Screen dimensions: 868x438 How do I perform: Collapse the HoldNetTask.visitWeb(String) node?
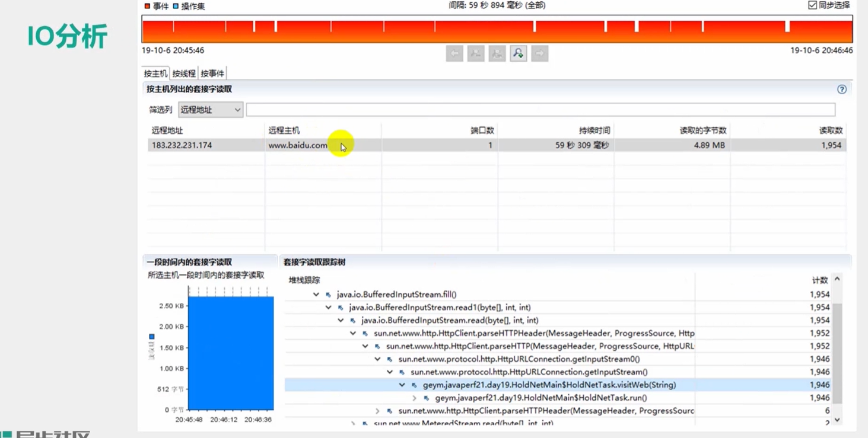pos(402,385)
